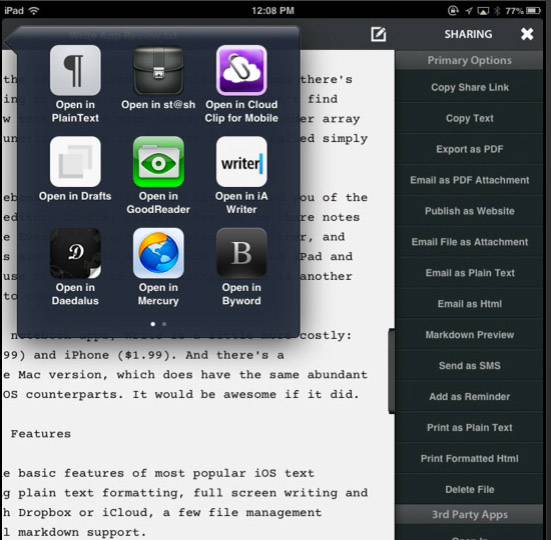This screenshot has width=551, height=540.
Task: Open in Byword app
Action: coord(241,253)
